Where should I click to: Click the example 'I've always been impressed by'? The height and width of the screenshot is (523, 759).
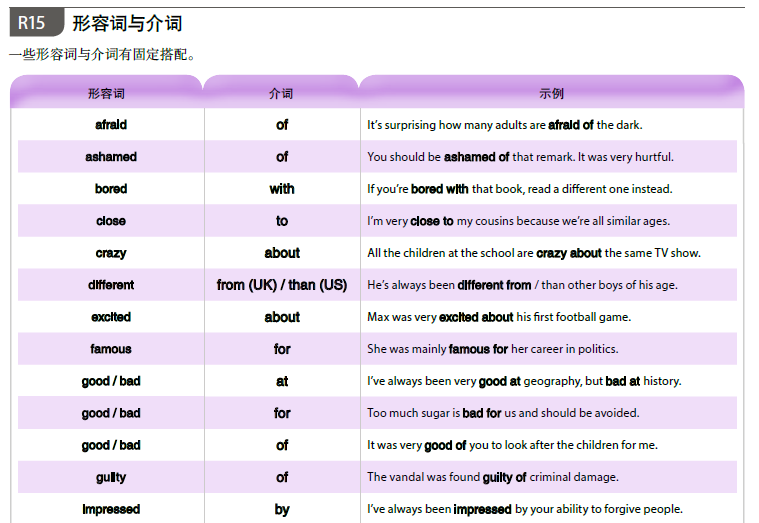pos(525,509)
